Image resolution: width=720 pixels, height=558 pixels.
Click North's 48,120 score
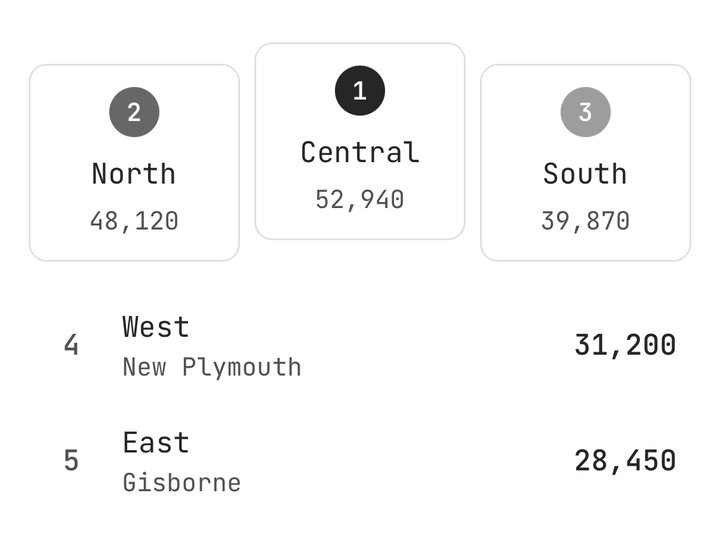(134, 221)
